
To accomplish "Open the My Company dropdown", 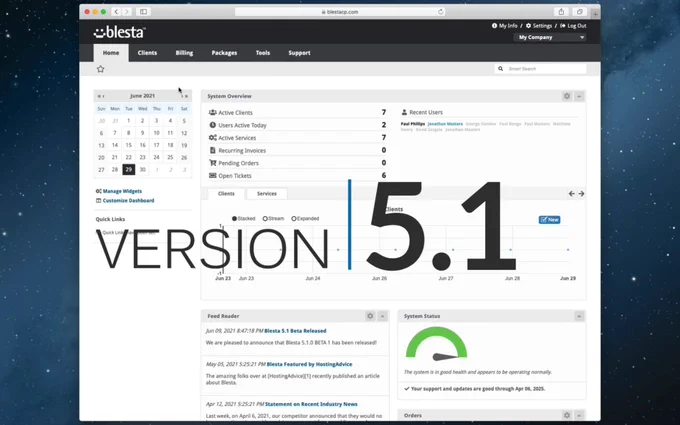I will click(x=550, y=37).
